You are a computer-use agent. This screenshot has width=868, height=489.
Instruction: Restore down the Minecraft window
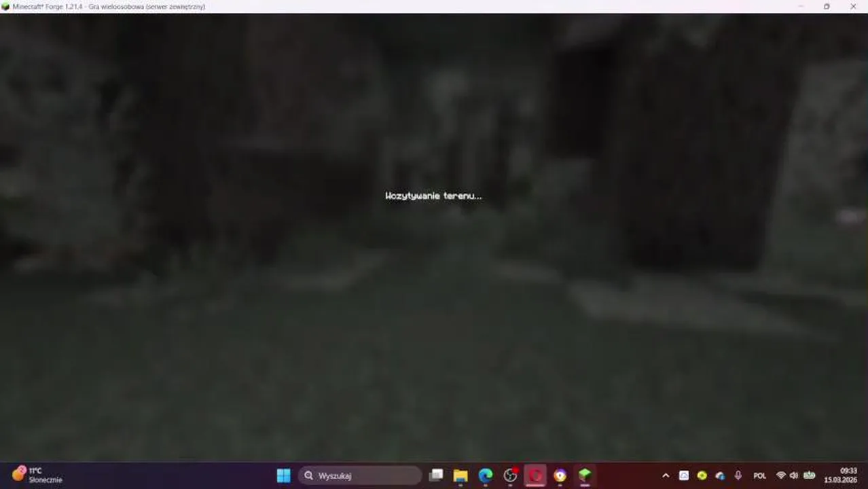click(x=827, y=6)
